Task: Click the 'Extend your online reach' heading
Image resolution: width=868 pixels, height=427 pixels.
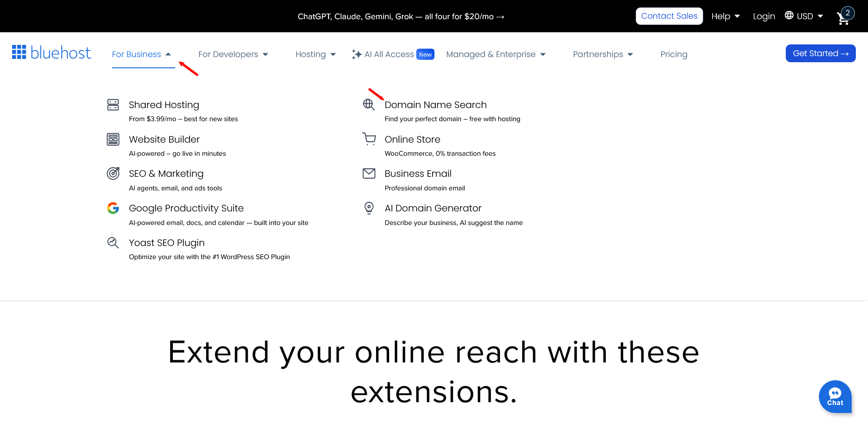Action: [434, 372]
